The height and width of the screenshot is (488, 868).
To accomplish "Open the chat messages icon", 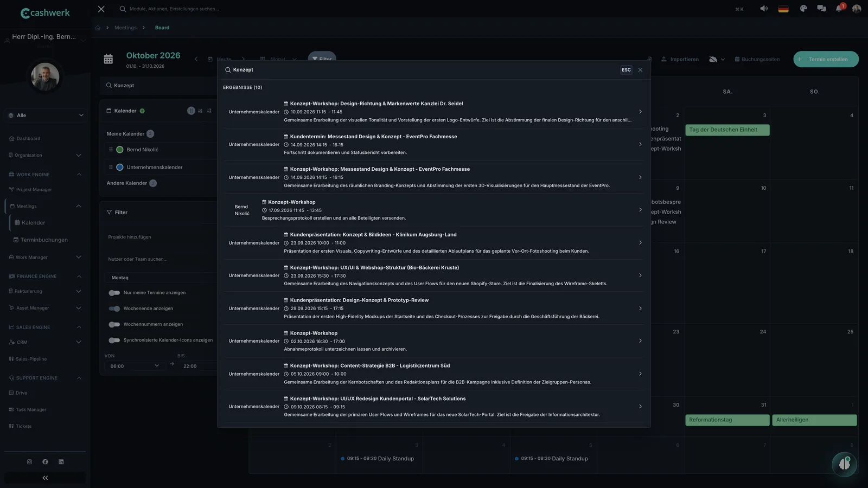I will [x=821, y=9].
